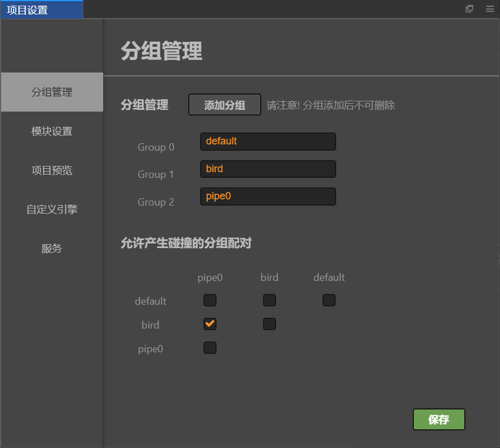Switch to 模块设置 in the sidebar

click(x=52, y=131)
